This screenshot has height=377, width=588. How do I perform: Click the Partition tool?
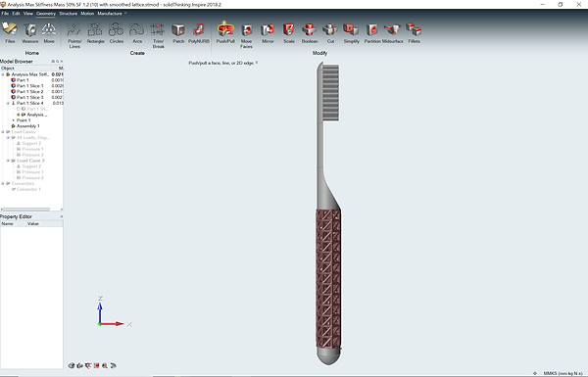click(x=372, y=33)
